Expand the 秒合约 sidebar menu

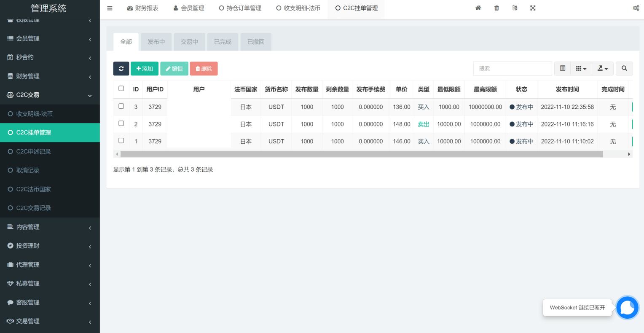click(50, 57)
